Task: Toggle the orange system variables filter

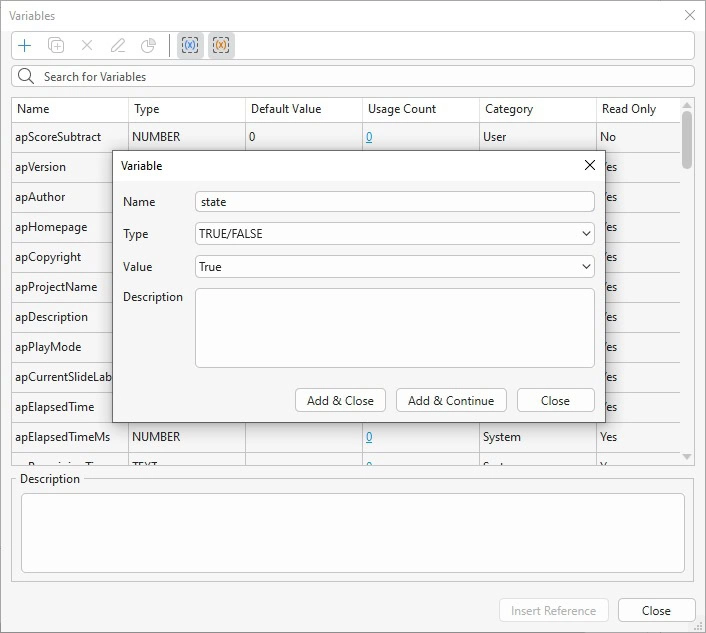Action: [x=221, y=46]
